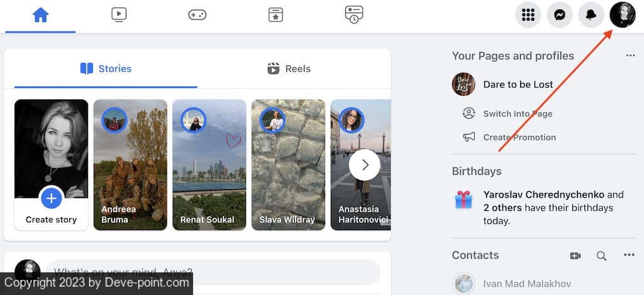
Task: Open account profile picture menu
Action: [x=623, y=15]
